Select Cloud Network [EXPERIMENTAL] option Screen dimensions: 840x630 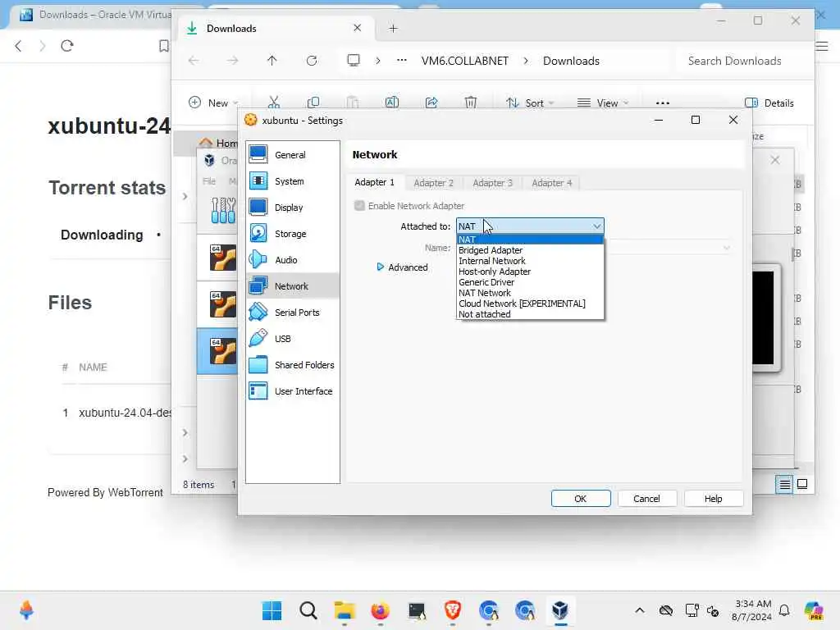click(530, 304)
